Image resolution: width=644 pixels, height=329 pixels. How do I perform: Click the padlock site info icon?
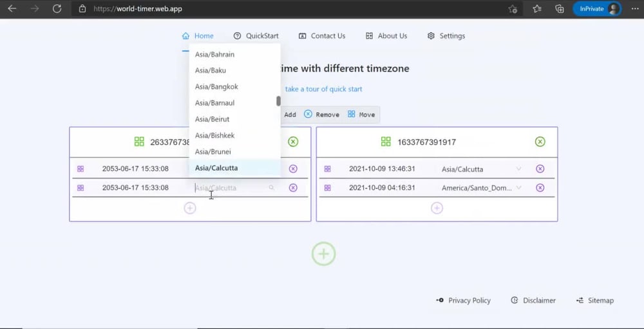click(82, 8)
